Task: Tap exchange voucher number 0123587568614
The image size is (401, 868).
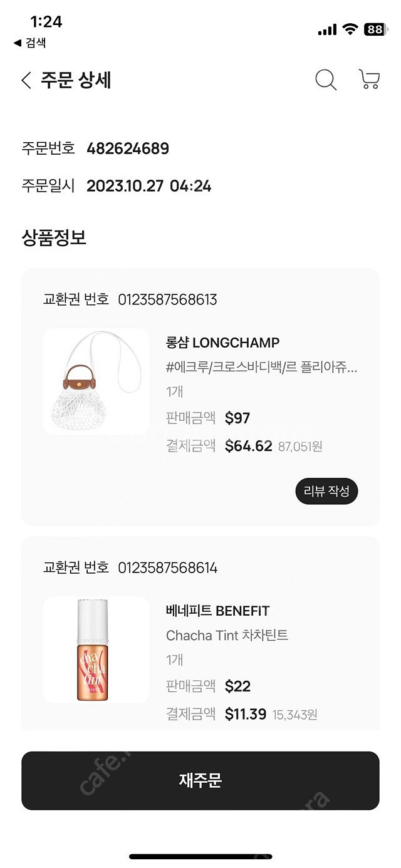Action: point(168,568)
